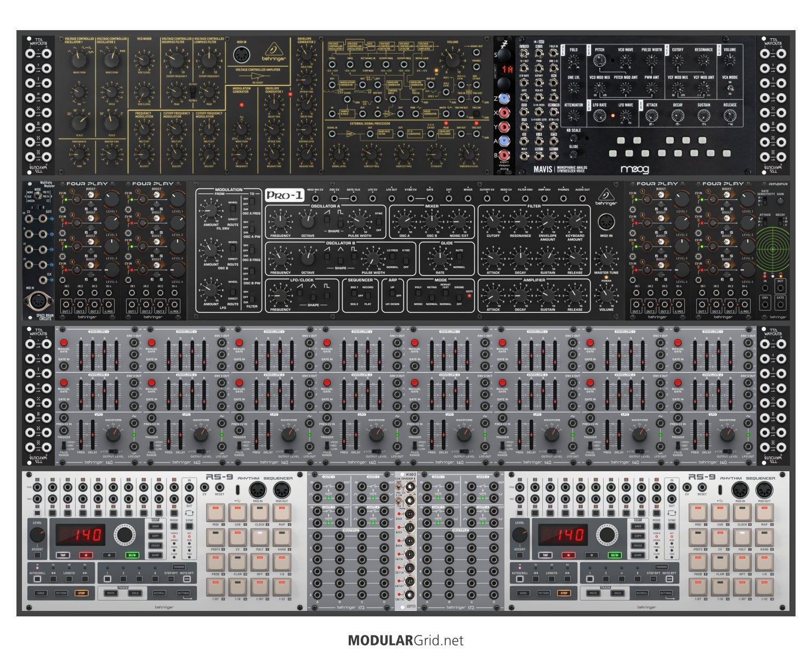Adjust the Pro-1 filter RESONANCE knob
The width and height of the screenshot is (812, 652).
pyautogui.click(x=520, y=222)
